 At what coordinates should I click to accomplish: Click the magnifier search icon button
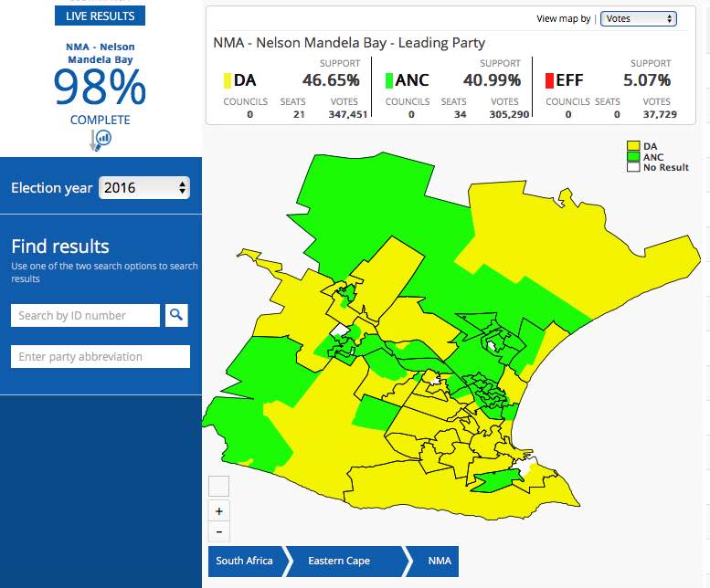pos(176,315)
